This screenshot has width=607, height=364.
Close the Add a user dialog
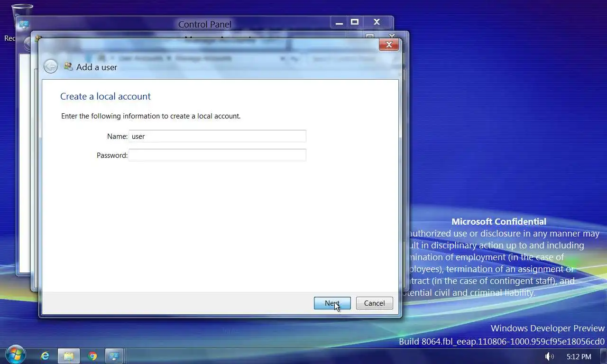pyautogui.click(x=389, y=45)
